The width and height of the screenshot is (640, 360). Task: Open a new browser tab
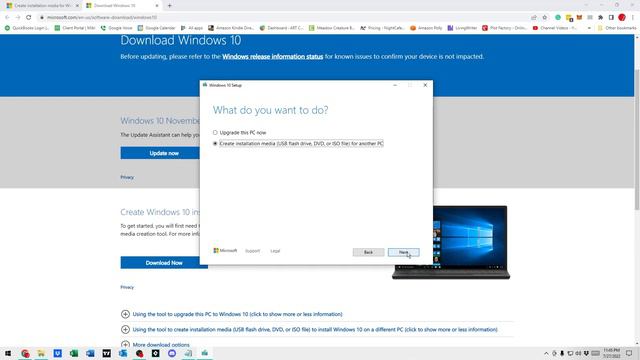(x=169, y=6)
